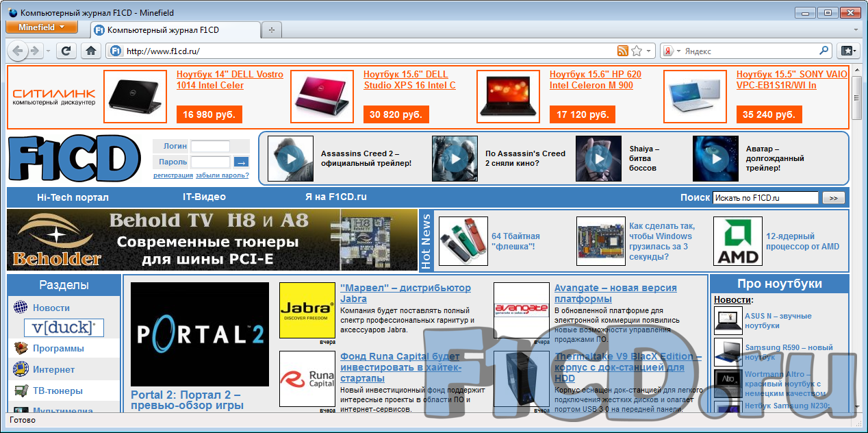The image size is (868, 433).
Task: Click the search magnifier icon in Яндекс box
Action: coord(824,51)
